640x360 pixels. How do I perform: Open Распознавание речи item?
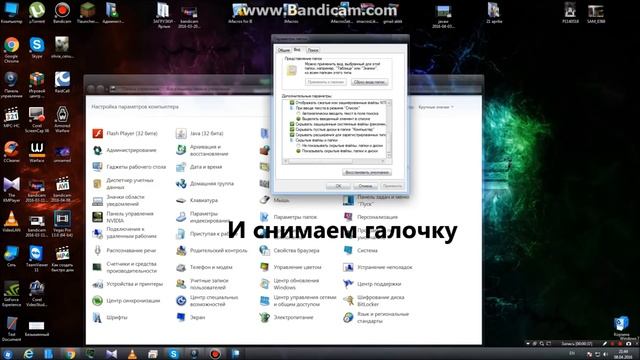pos(124,251)
